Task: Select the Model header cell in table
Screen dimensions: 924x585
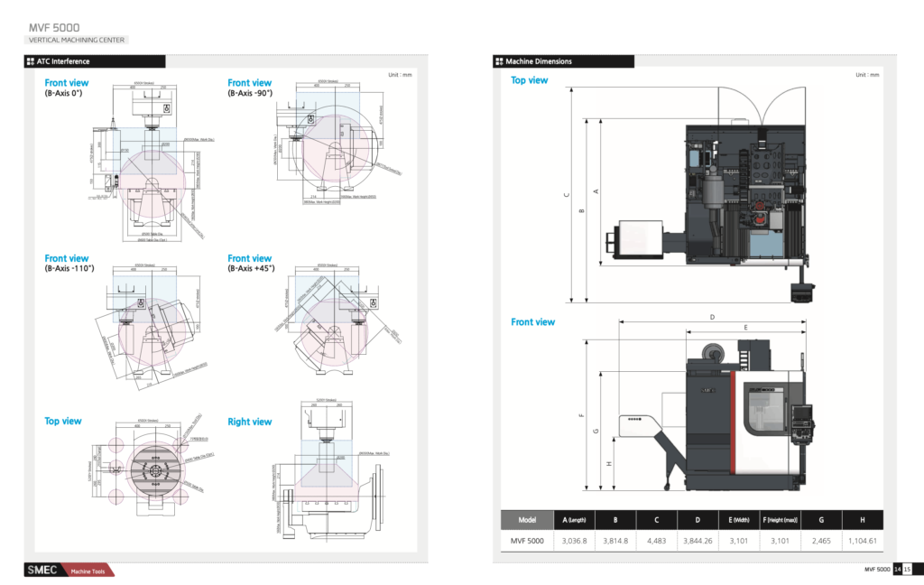Action: tap(527, 520)
